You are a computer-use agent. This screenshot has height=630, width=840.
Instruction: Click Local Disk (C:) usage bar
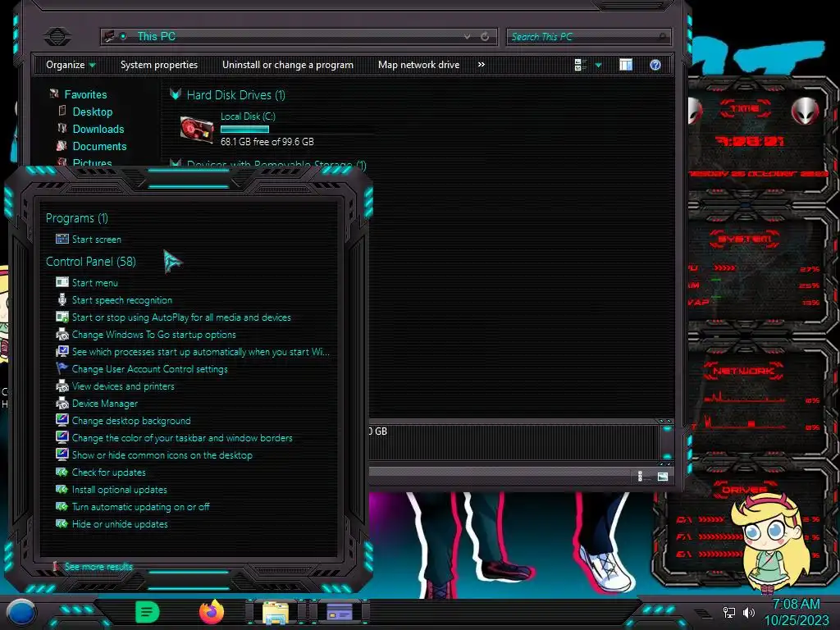(x=244, y=129)
